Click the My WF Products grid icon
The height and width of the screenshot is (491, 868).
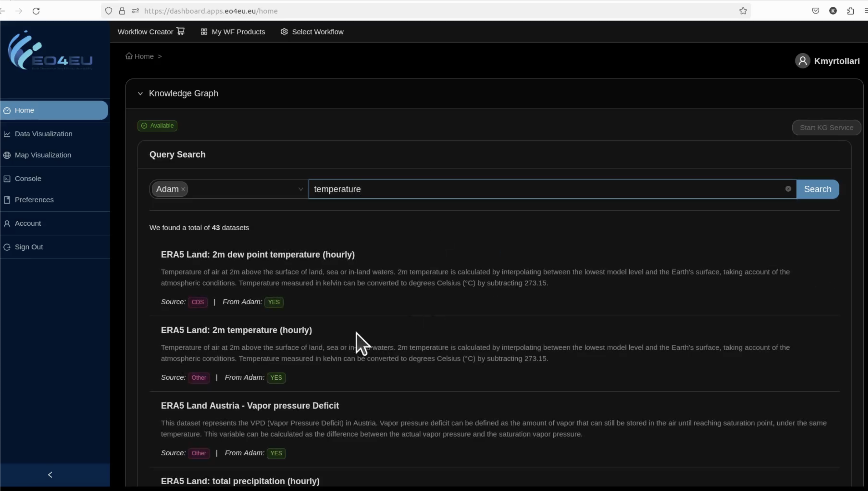click(x=204, y=32)
